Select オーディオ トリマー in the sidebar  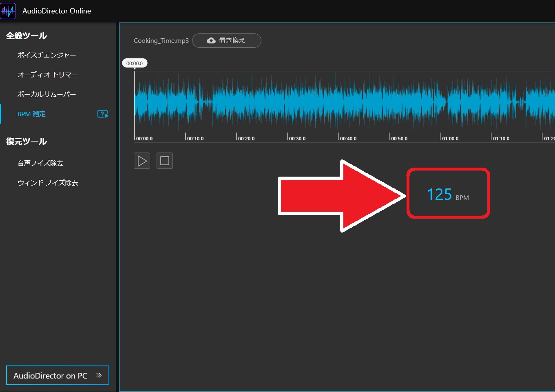tap(47, 75)
